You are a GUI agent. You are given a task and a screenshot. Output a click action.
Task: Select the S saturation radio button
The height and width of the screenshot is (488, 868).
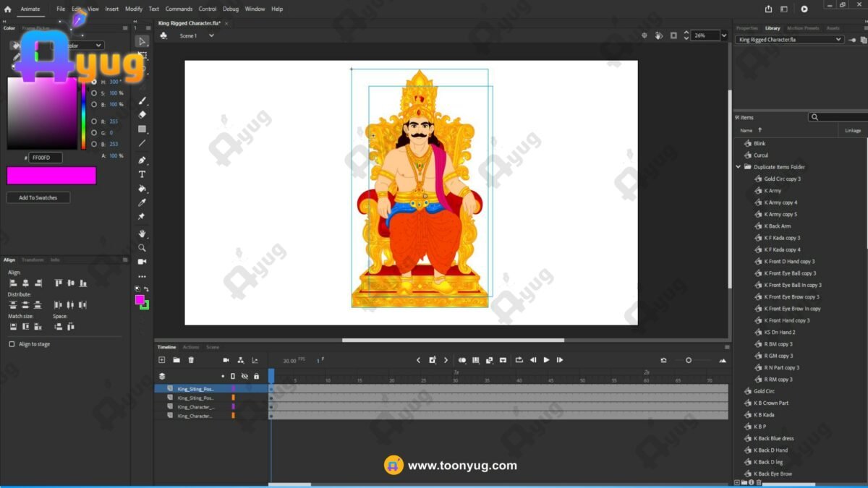tap(94, 93)
